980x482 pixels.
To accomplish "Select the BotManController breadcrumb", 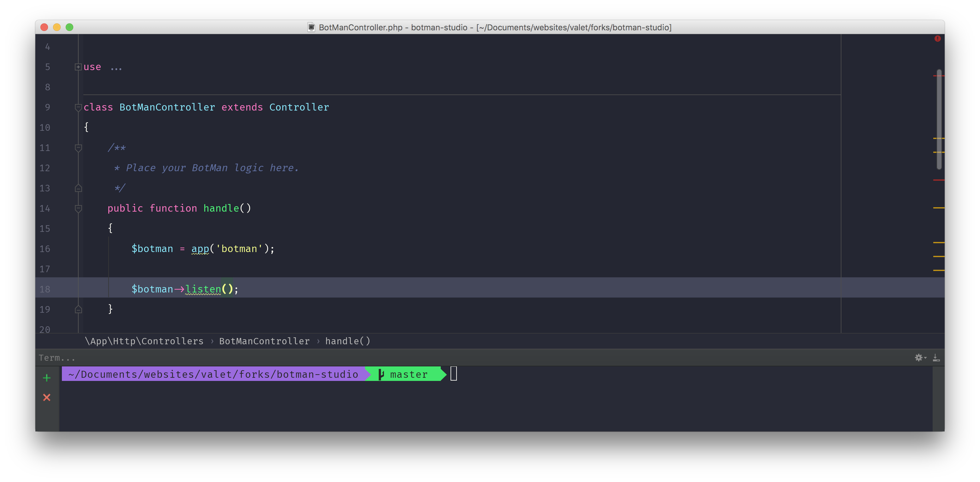I will pos(264,341).
